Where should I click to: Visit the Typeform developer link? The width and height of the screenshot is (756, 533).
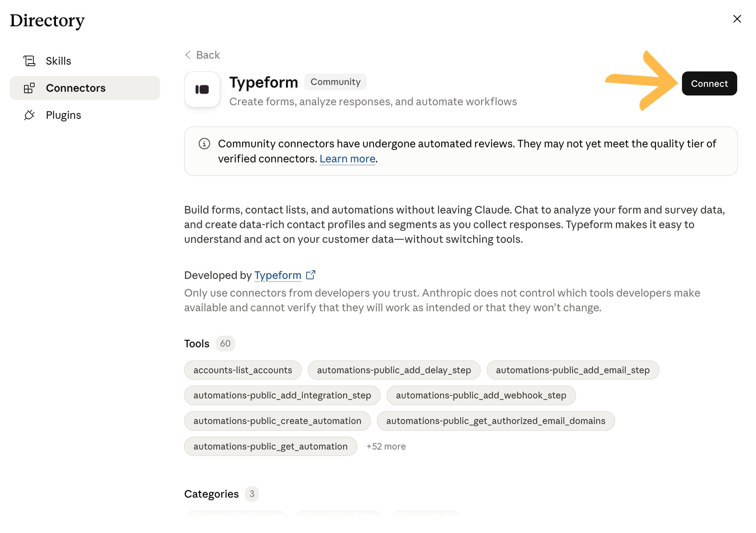click(278, 275)
